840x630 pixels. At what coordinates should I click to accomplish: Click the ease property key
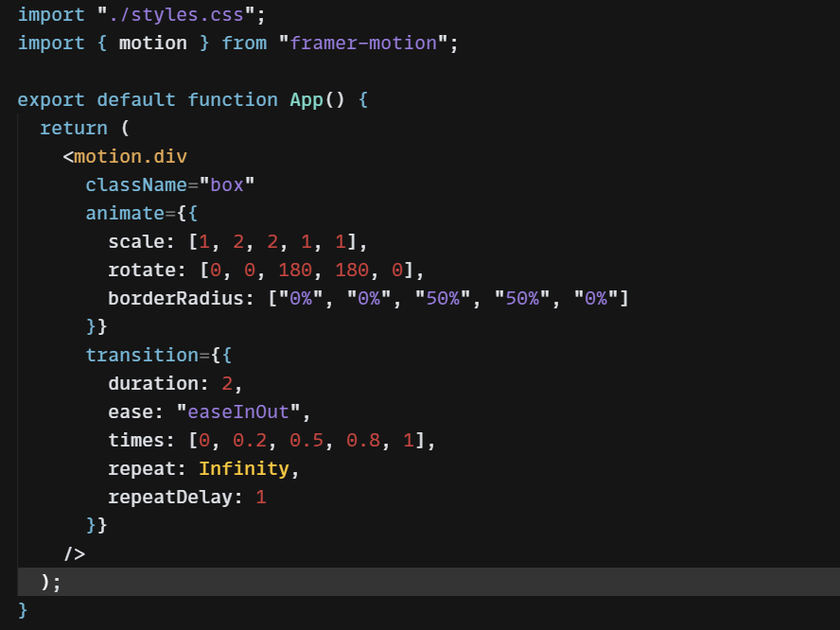coord(131,412)
